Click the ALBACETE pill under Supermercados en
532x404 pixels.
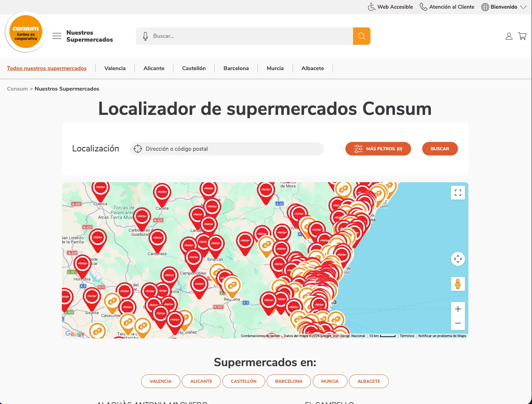(x=369, y=381)
